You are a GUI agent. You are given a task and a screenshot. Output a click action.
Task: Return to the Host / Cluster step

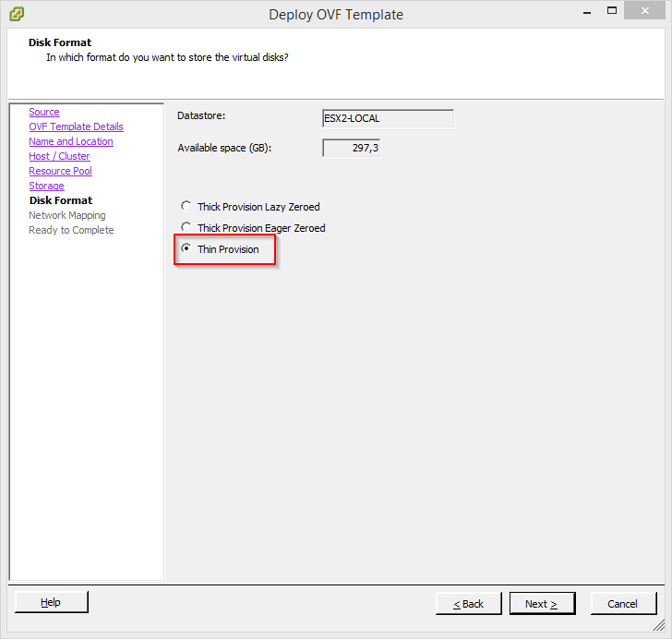click(x=59, y=156)
